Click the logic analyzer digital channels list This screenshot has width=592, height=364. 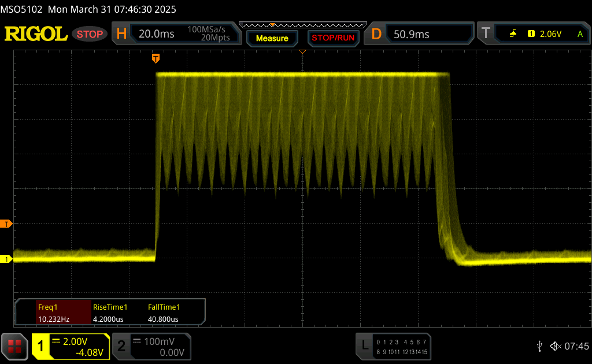pos(402,347)
